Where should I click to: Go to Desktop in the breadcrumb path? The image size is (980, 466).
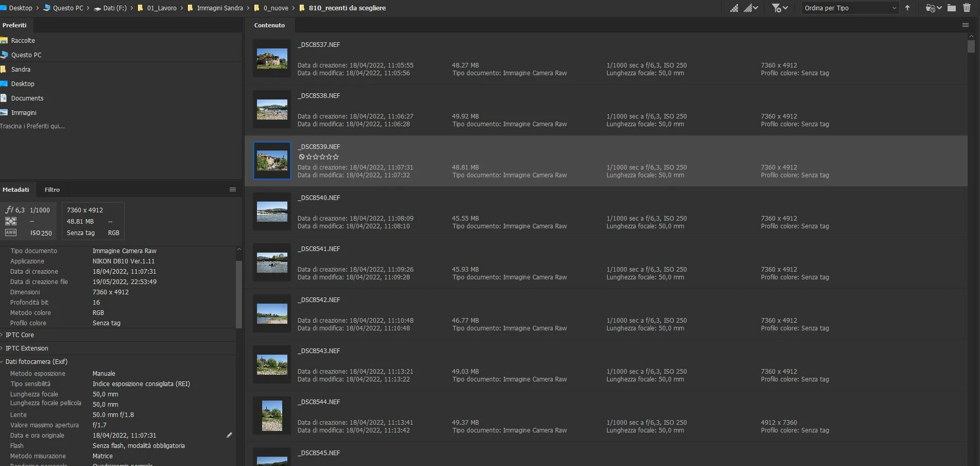pyautogui.click(x=21, y=8)
